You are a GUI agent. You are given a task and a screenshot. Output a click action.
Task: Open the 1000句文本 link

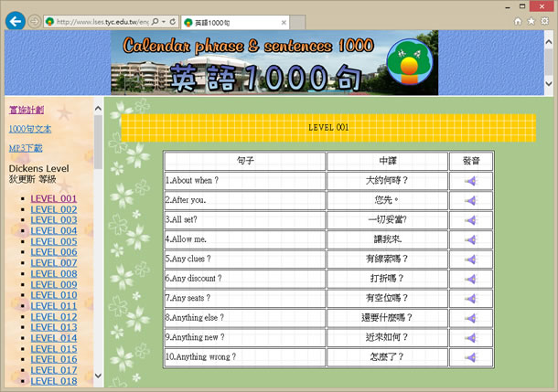pos(30,129)
